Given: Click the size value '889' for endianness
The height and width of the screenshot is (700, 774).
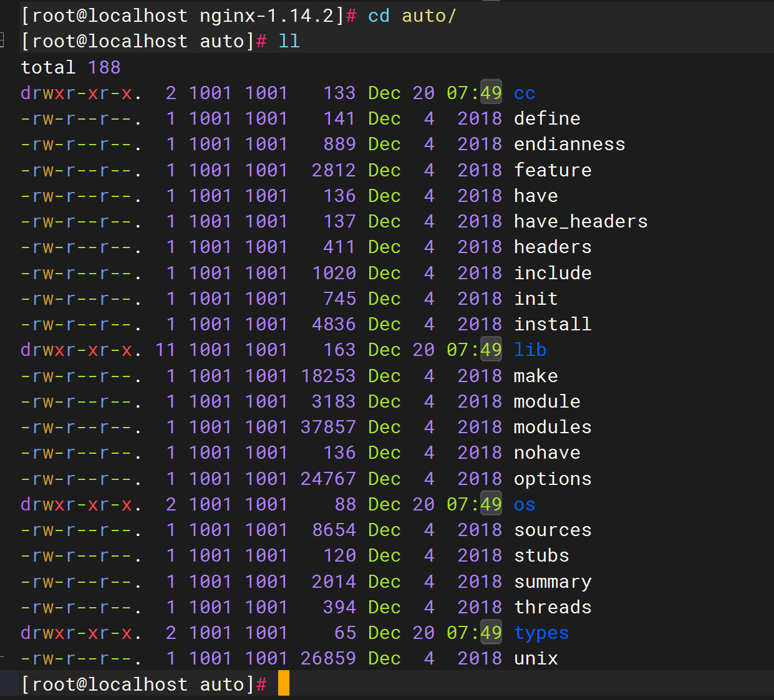Looking at the screenshot, I should (x=339, y=144).
